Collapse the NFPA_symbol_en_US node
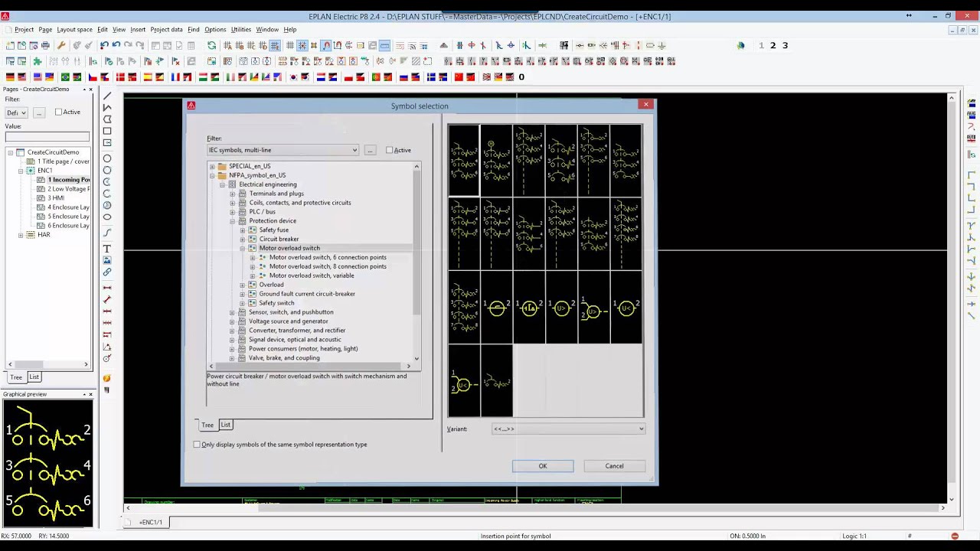This screenshot has height=551, width=980. (212, 175)
